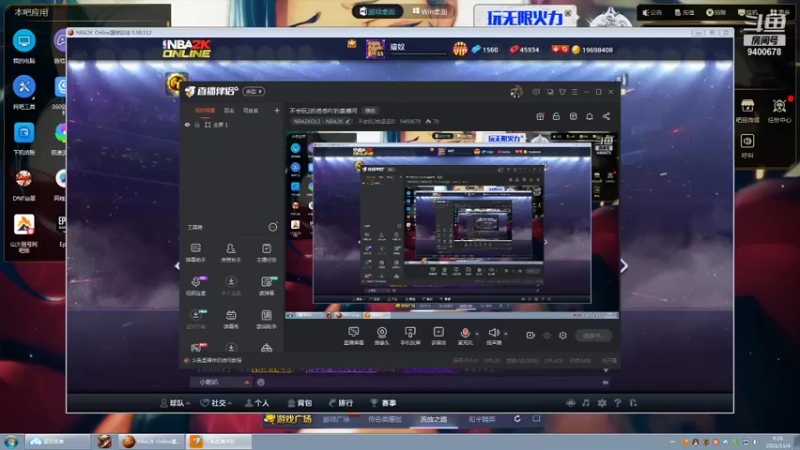Switch to the first scene tab

(x=205, y=110)
